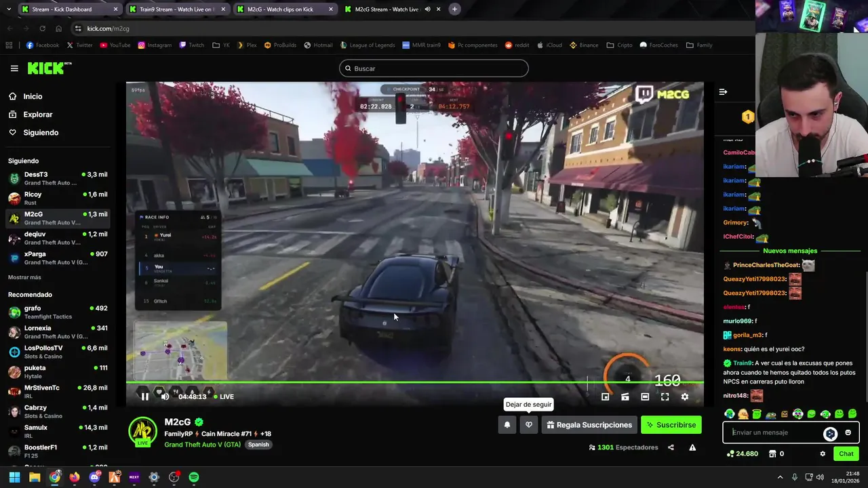The height and width of the screenshot is (488, 868).
Task: Open Explorar in the sidebar
Action: click(37, 115)
